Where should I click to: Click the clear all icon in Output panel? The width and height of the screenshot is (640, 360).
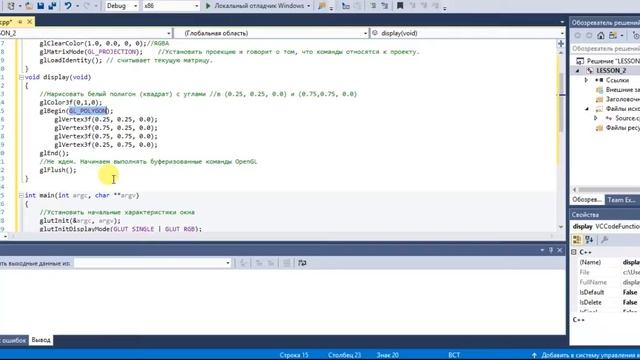[x=287, y=263]
